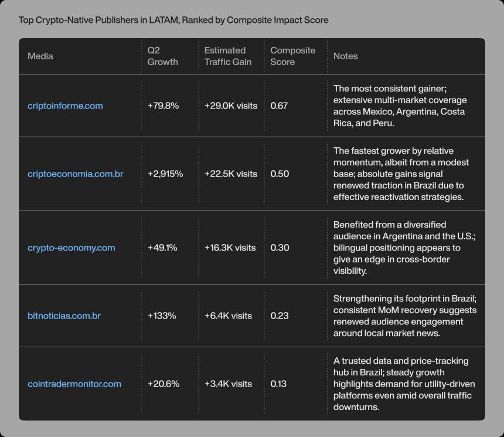Select the note about consistent MoM recovery
This screenshot has width=504, height=437.
pyautogui.click(x=405, y=316)
